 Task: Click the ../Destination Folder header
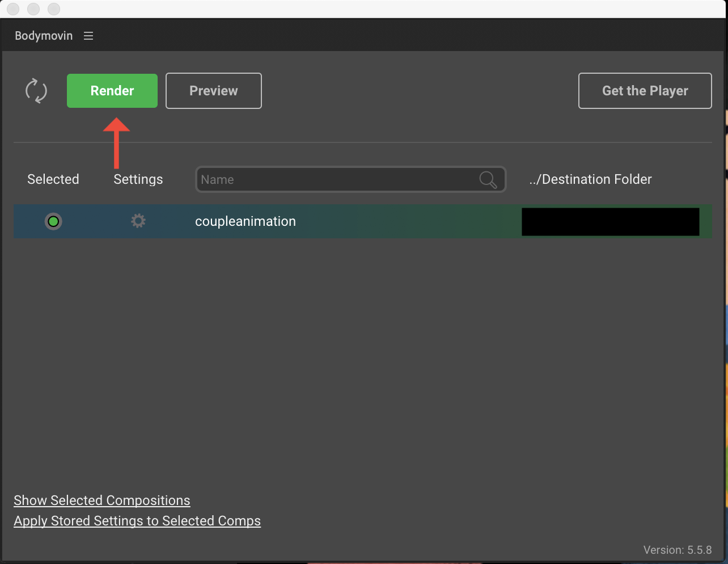coord(590,179)
